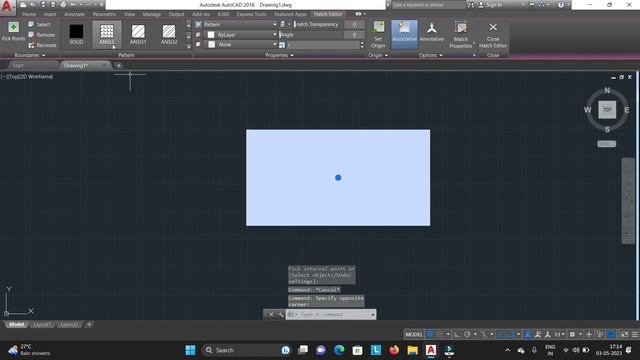Open the Home ribbon tab
The image size is (640, 360).
point(29,14)
